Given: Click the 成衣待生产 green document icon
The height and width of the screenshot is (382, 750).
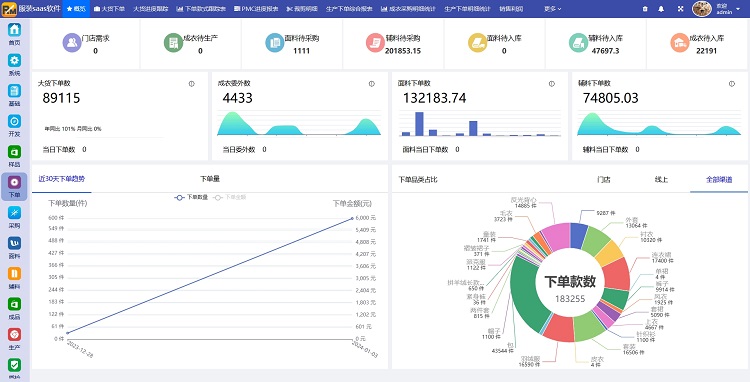Looking at the screenshot, I should pos(173,43).
